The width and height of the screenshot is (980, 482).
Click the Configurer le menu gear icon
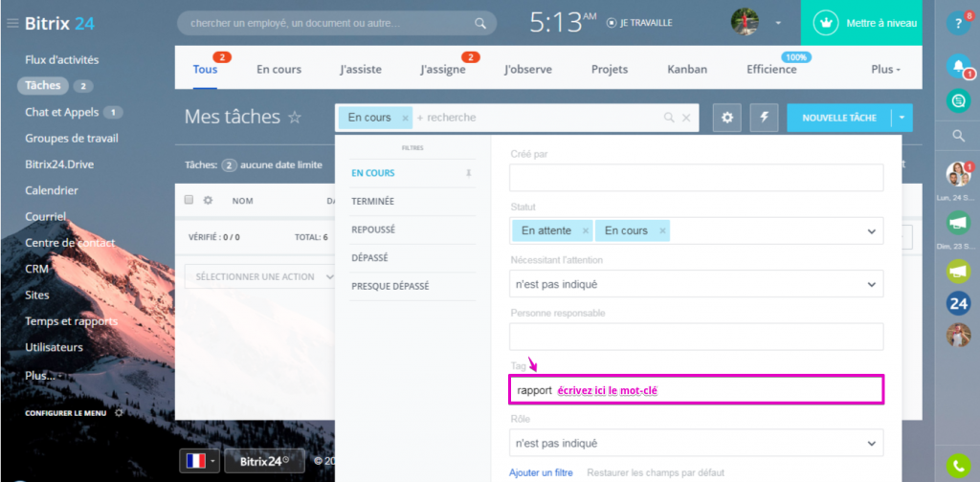[119, 413]
